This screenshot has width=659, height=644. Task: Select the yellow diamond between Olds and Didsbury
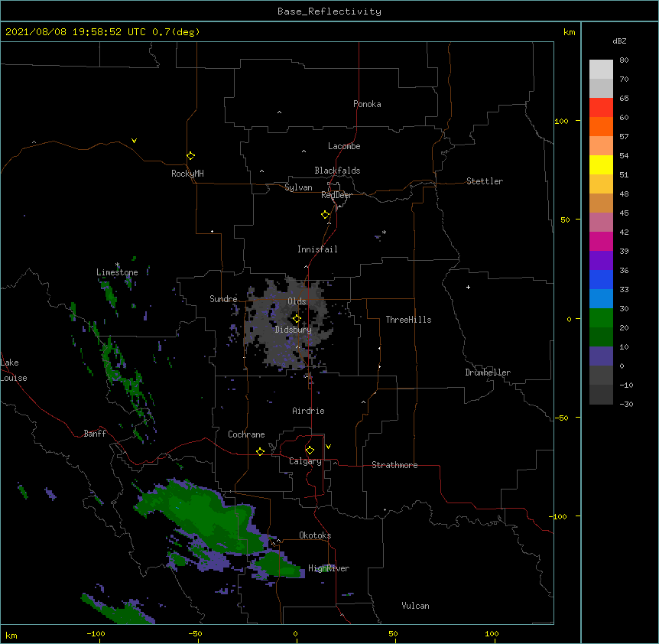coord(297,318)
